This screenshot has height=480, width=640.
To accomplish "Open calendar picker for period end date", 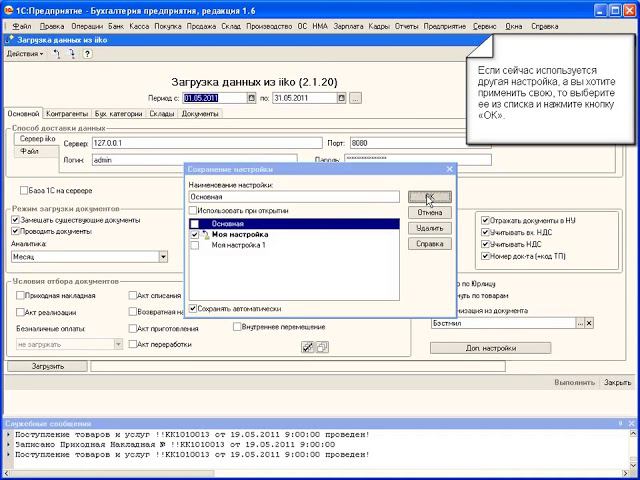I will 341,98.
